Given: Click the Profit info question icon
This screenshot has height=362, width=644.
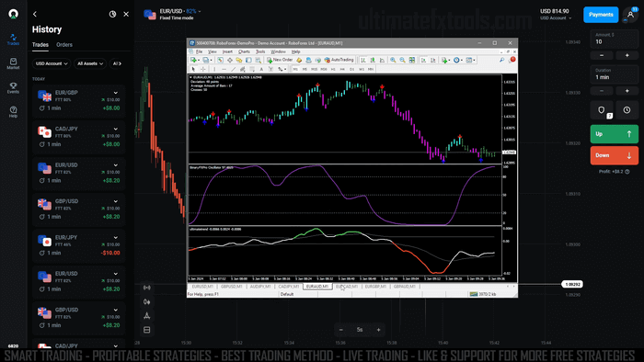Looking at the screenshot, I should [x=627, y=172].
